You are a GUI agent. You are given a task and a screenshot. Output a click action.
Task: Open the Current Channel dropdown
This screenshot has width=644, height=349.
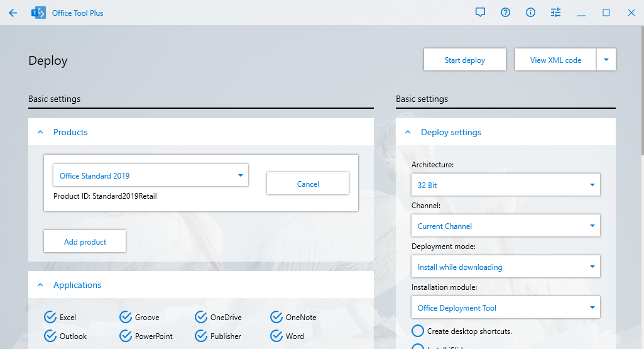(x=506, y=226)
